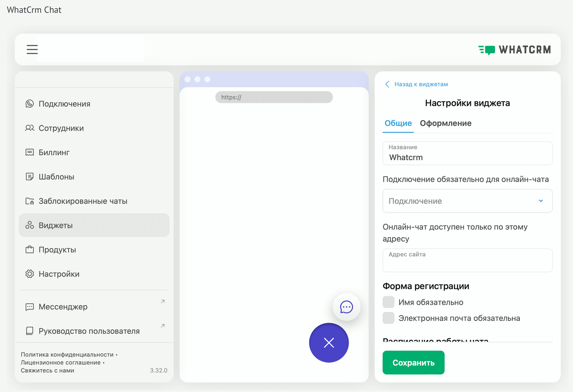
Task: Open the Политика конфиденциальности link
Action: pyautogui.click(x=67, y=355)
